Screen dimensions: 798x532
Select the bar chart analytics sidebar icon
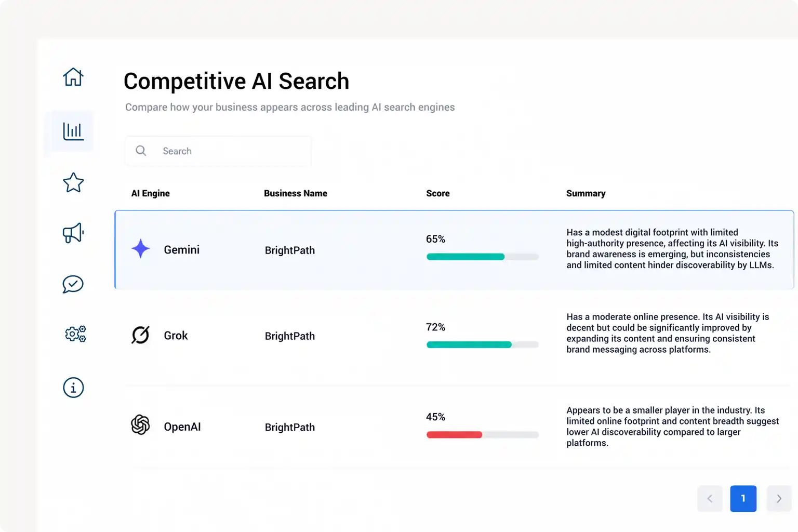click(73, 131)
